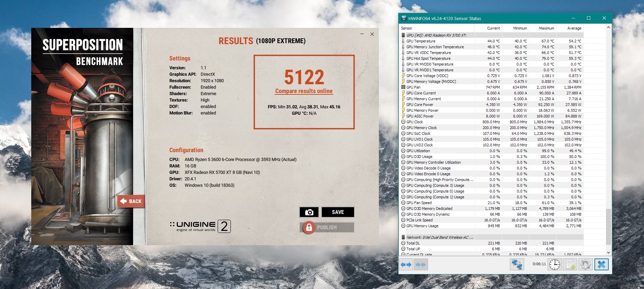Viewport: 644px width, 289px height.
Task: Click the UNIGINE 2 engine logo
Action: pos(200,227)
